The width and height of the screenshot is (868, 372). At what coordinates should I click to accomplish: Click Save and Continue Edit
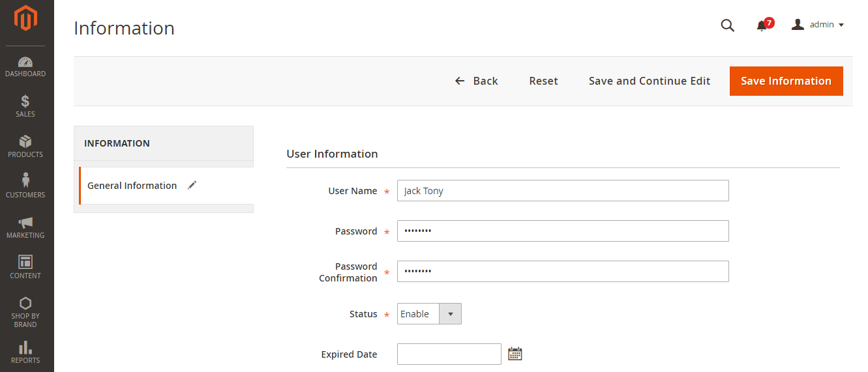(x=649, y=81)
